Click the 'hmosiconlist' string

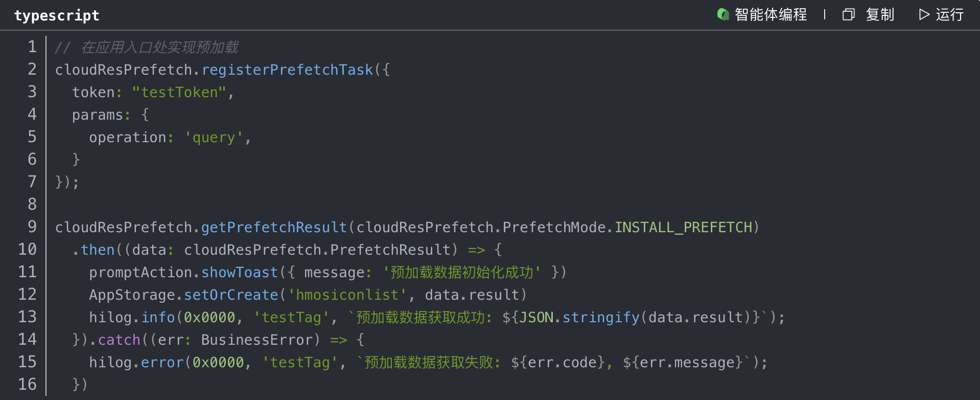(x=347, y=295)
